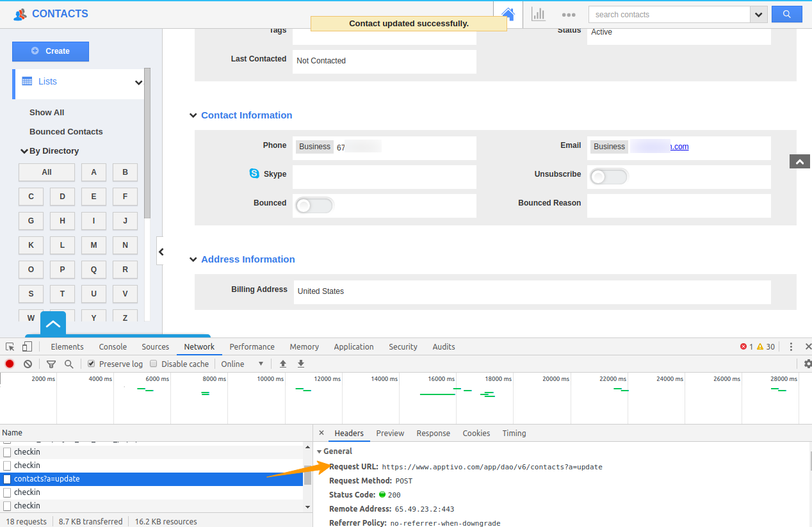Image resolution: width=812 pixels, height=527 pixels.
Task: Click the Skype icon next to the phone field
Action: [x=254, y=174]
